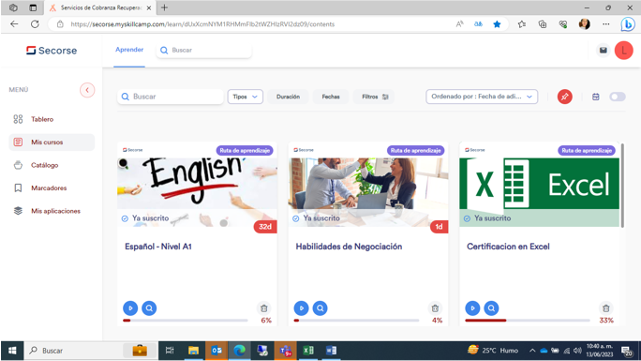Click the Fechas filter button
641x361 pixels.
(330, 97)
